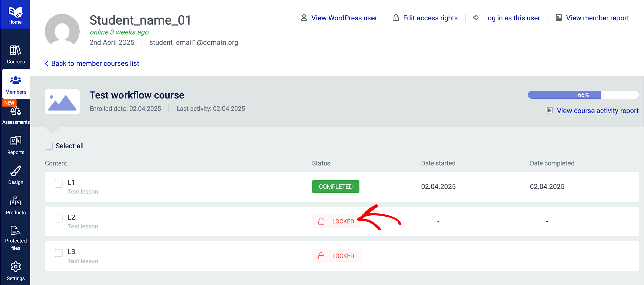
Task: Open Log in as this user
Action: point(512,18)
